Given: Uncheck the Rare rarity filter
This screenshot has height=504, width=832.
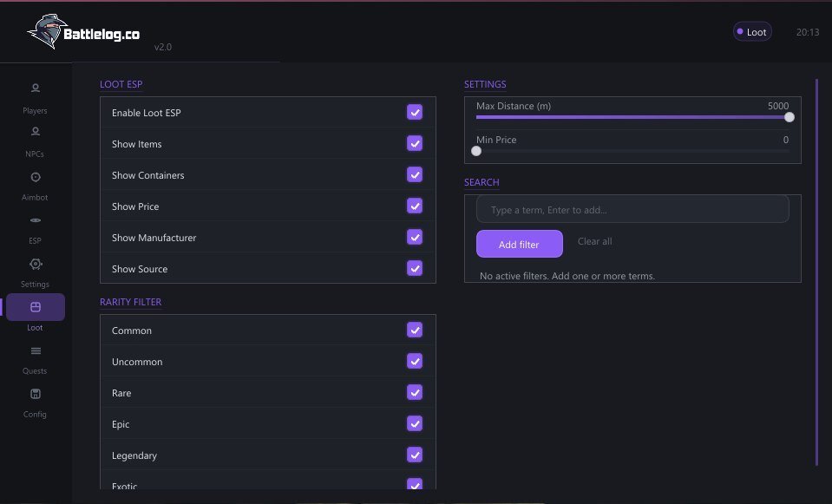Looking at the screenshot, I should pos(415,393).
